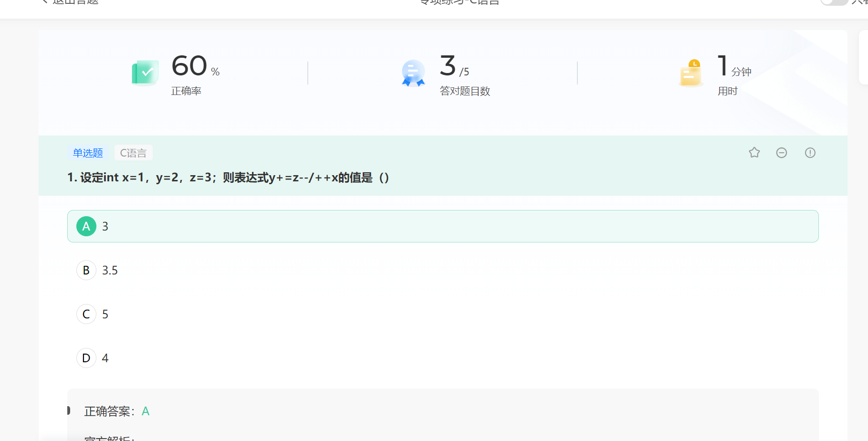Click the question mark circle alert icon
The height and width of the screenshot is (441, 868).
tap(810, 152)
